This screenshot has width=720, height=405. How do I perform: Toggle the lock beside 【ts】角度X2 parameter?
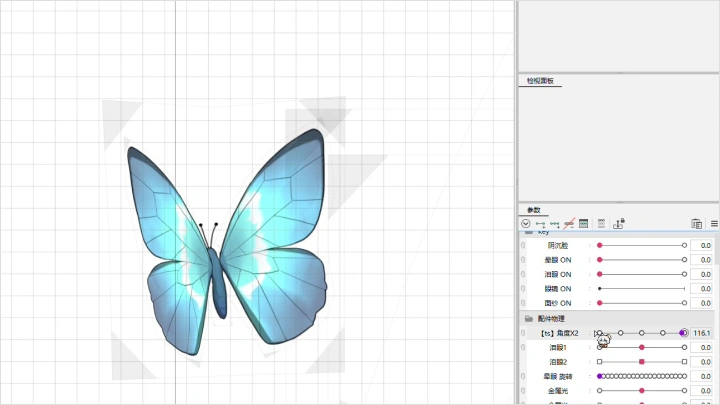point(523,333)
